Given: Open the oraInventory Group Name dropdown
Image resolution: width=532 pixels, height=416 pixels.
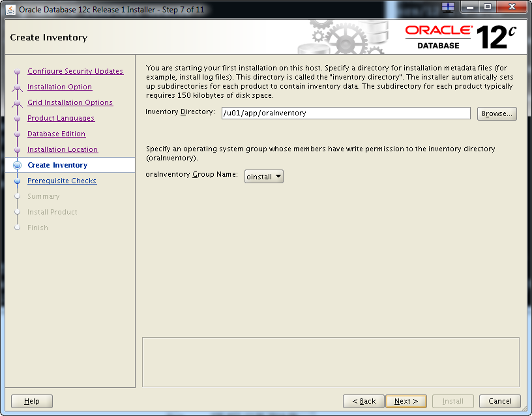Looking at the screenshot, I should (x=263, y=177).
